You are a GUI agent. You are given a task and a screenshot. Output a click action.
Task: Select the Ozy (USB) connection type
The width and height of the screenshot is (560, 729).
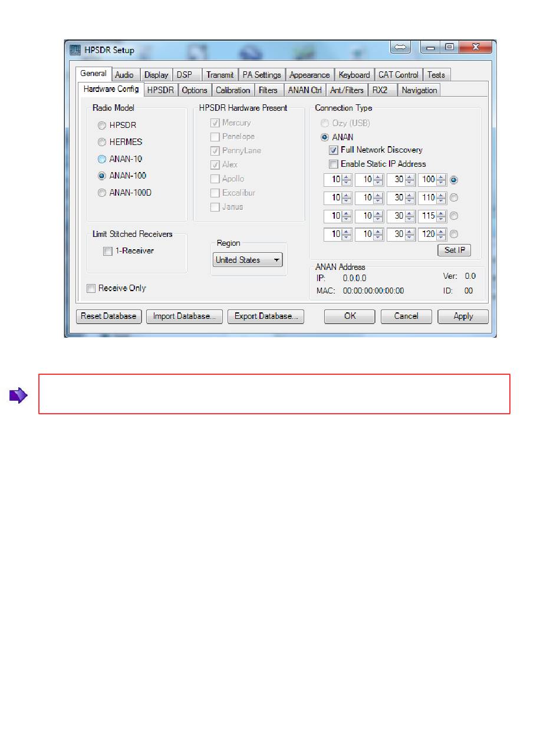(x=325, y=123)
